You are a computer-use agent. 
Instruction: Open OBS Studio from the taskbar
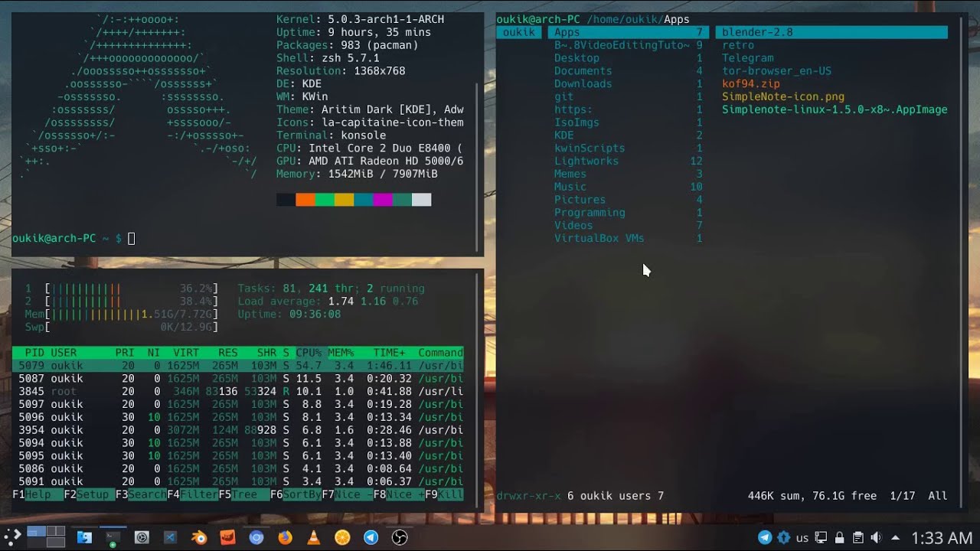pyautogui.click(x=399, y=537)
